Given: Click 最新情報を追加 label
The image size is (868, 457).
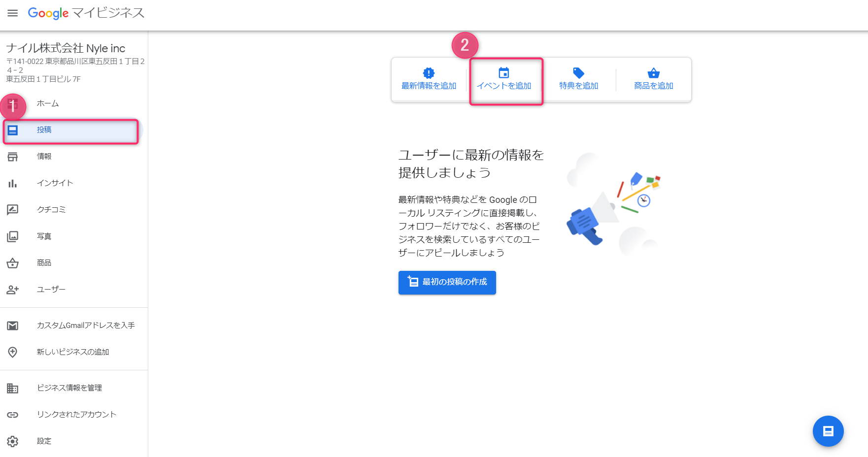Looking at the screenshot, I should (429, 86).
